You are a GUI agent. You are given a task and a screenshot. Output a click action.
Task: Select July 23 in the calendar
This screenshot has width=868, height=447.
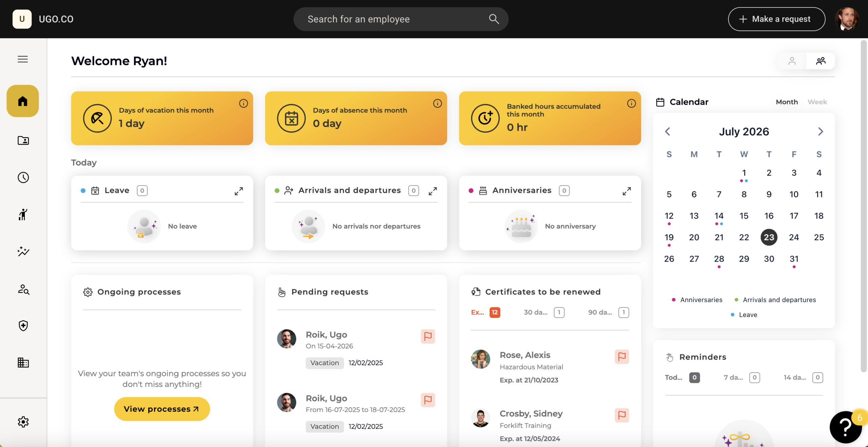click(x=769, y=237)
